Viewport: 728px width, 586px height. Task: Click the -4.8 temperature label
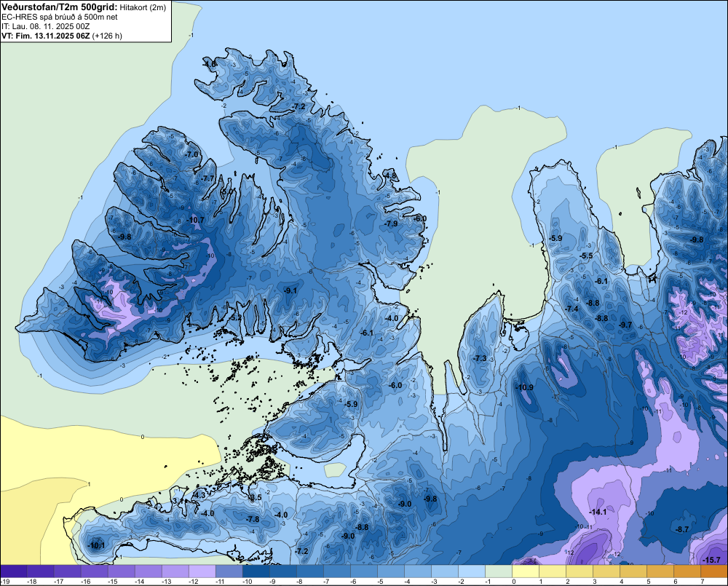click(x=391, y=176)
